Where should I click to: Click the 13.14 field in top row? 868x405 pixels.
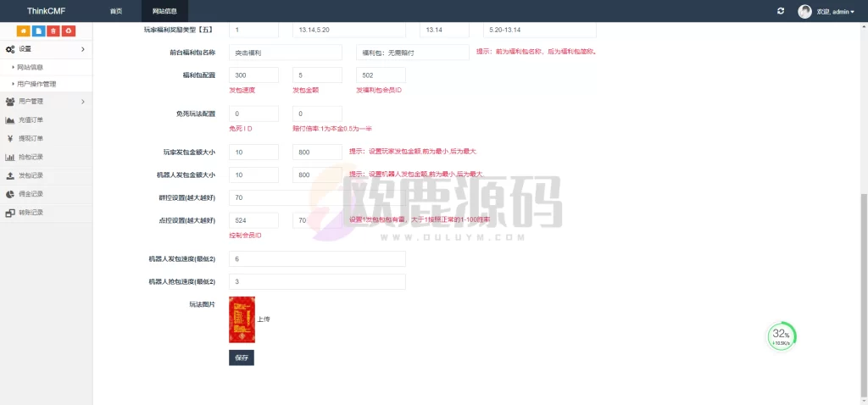[x=444, y=30]
